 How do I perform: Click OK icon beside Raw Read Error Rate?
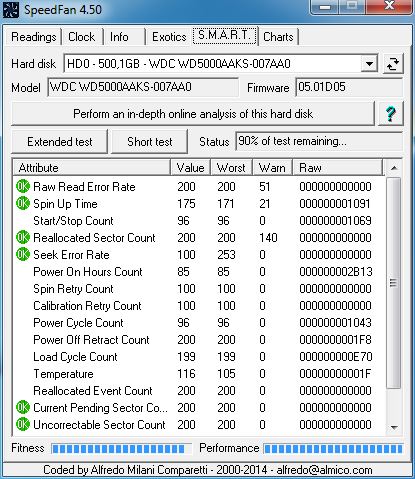click(23, 186)
